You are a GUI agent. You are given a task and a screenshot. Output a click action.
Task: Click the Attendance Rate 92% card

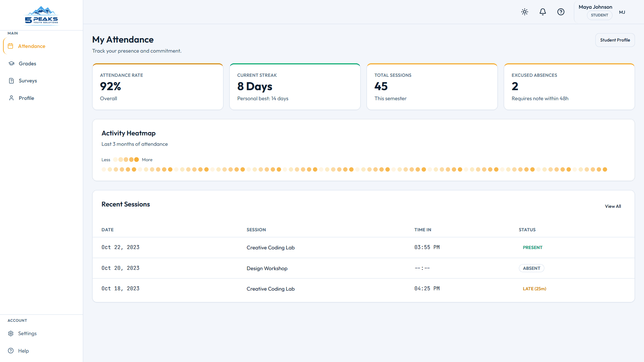coord(158,87)
